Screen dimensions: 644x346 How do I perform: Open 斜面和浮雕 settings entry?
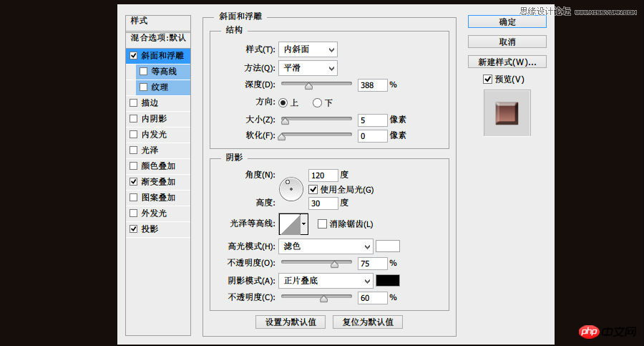coord(162,56)
